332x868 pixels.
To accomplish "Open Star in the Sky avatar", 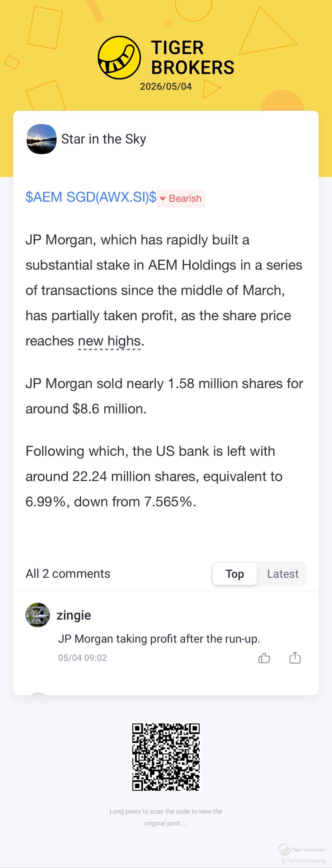I will coord(41,139).
